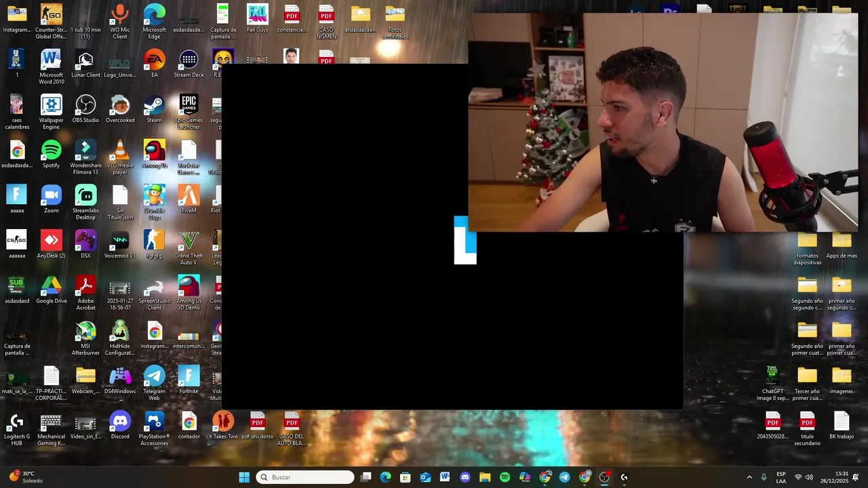Viewport: 868px width, 488px height.
Task: Select the Google Drive desktop icon
Action: point(51,290)
